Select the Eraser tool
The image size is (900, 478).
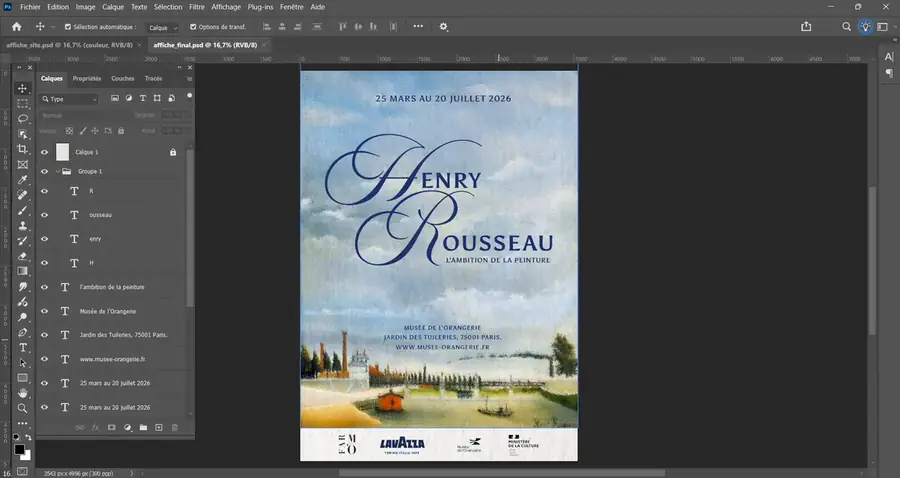pyautogui.click(x=22, y=256)
